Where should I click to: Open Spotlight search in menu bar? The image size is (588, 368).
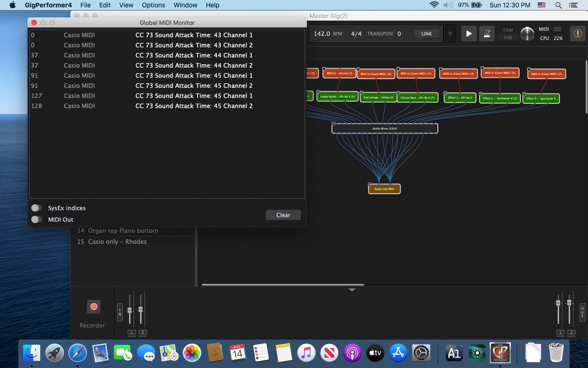[559, 5]
